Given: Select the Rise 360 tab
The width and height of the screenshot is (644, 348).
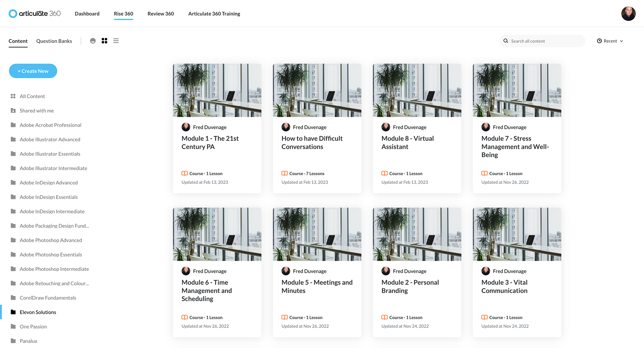Looking at the screenshot, I should [123, 14].
